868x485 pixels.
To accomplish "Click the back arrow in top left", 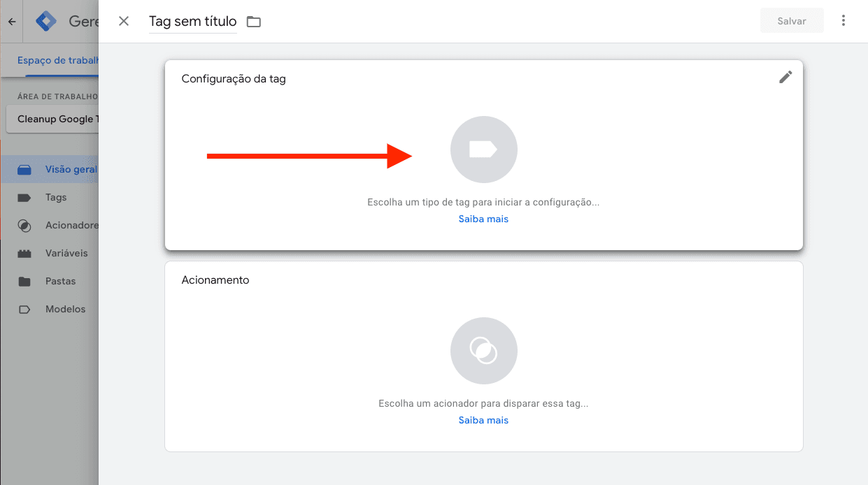I will (12, 22).
